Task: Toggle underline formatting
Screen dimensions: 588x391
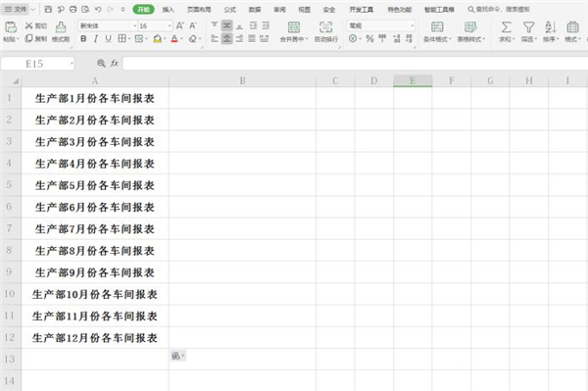Action: point(108,39)
